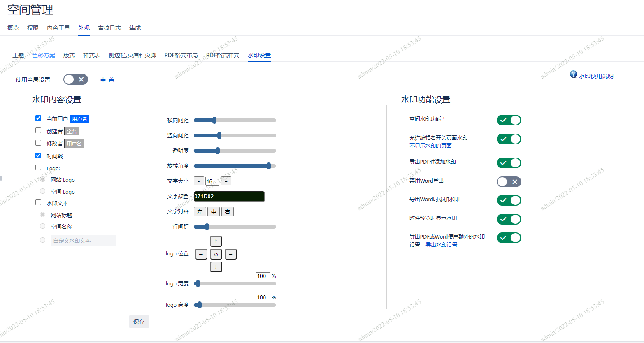644x343 pixels.
Task: Open the 导出水印设置 link
Action: pos(441,245)
